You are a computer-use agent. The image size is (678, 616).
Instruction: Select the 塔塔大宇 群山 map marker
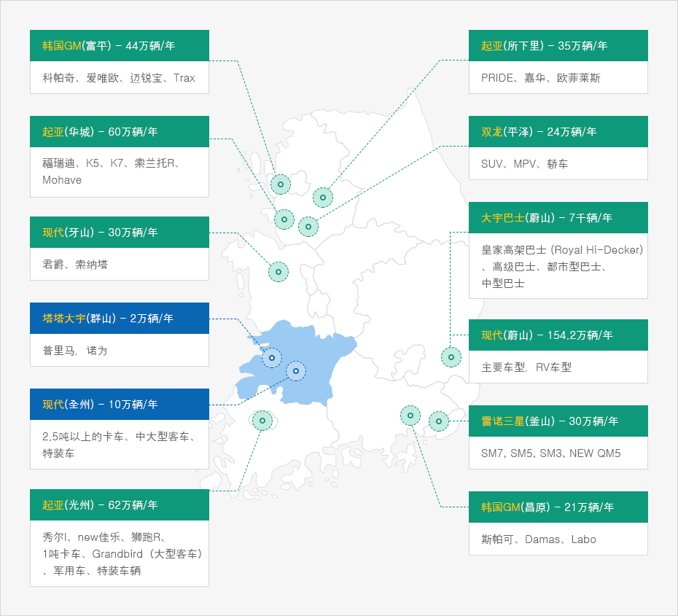coord(272,357)
